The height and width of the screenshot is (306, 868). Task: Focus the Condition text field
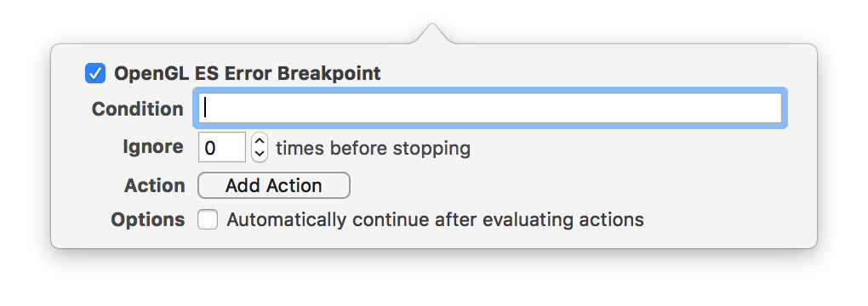[x=490, y=109]
